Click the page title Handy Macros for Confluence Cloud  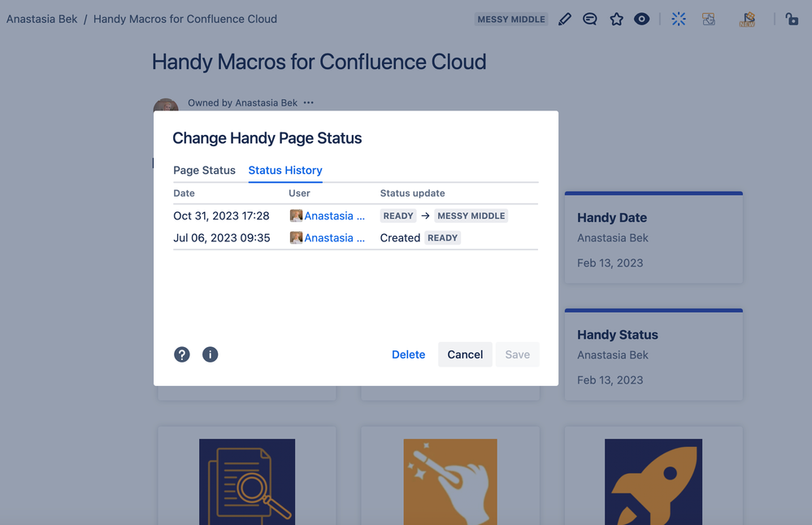click(319, 62)
